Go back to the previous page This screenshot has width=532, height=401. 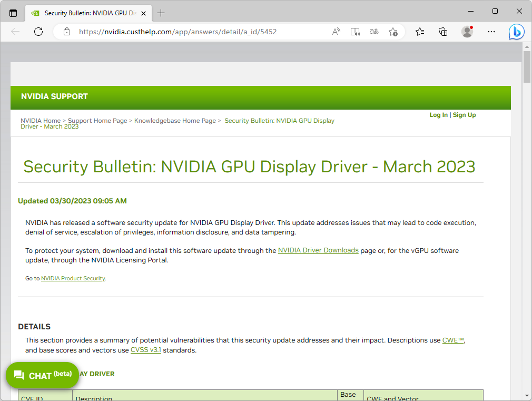(15, 32)
